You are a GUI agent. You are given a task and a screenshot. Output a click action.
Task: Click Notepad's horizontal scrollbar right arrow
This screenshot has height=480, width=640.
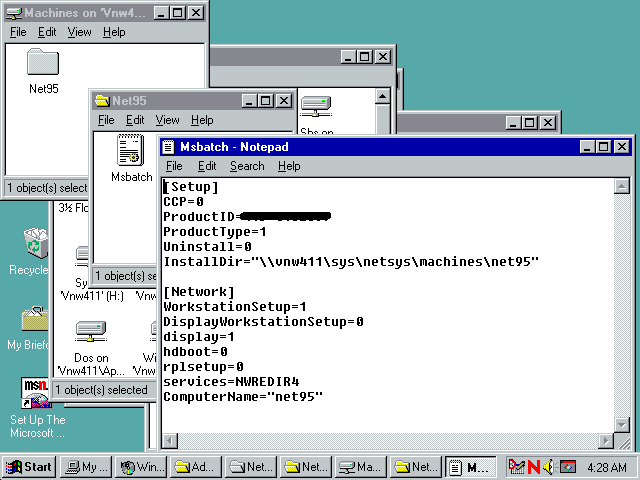click(606, 441)
